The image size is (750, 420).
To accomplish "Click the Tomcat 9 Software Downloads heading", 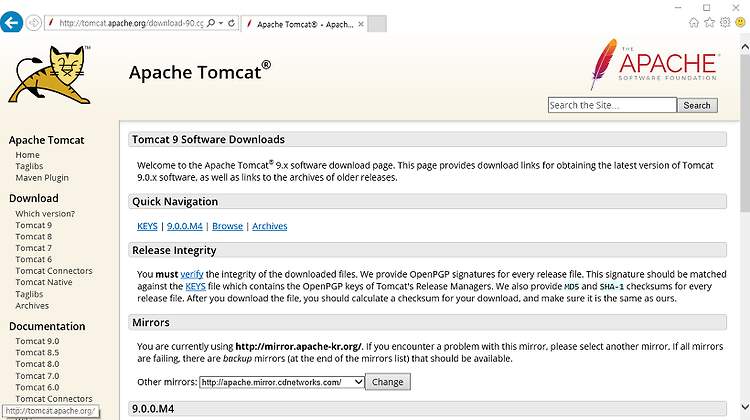I will coord(209,140).
